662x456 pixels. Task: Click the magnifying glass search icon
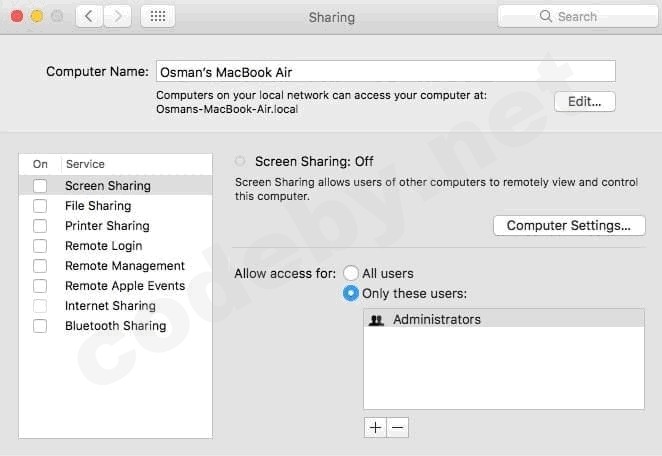546,16
